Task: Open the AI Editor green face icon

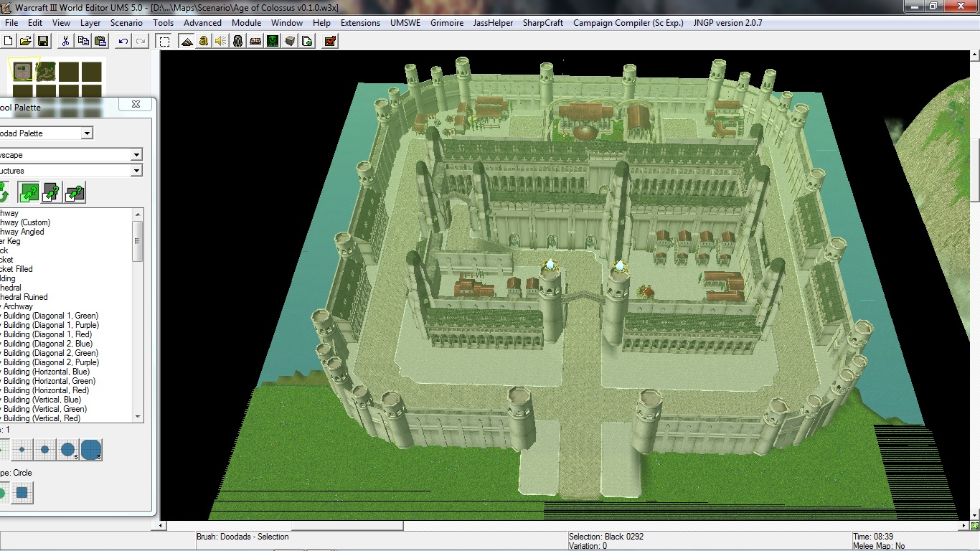Action: tap(273, 41)
